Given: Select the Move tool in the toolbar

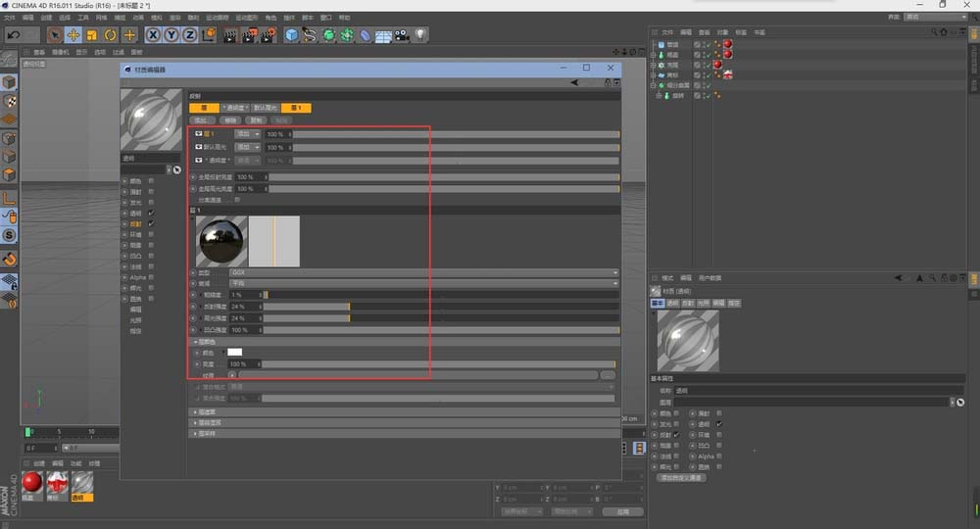Looking at the screenshot, I should click(x=73, y=35).
